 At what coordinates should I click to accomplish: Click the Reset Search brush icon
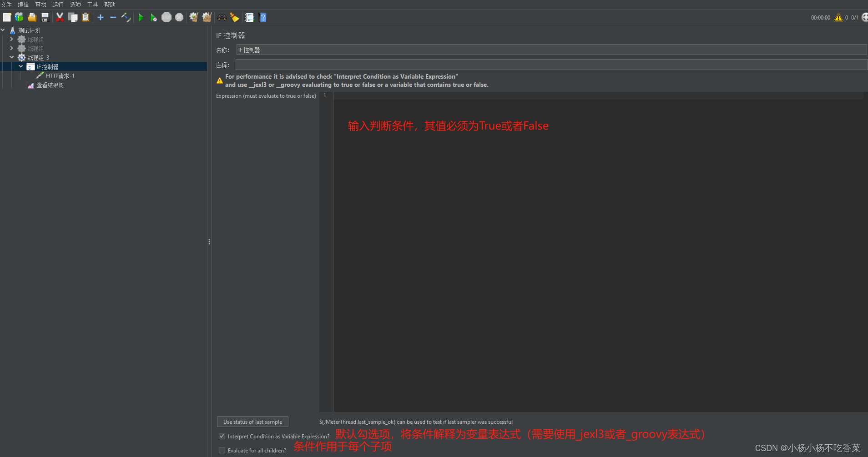235,17
